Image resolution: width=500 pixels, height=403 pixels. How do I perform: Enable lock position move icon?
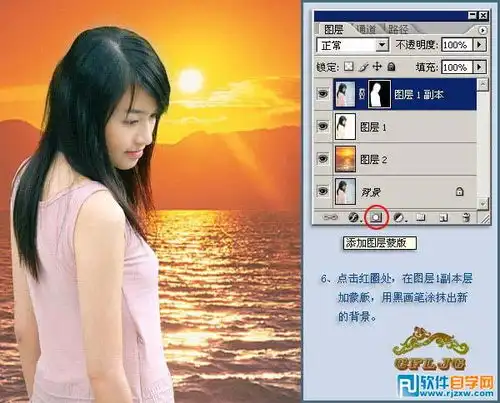click(x=377, y=67)
